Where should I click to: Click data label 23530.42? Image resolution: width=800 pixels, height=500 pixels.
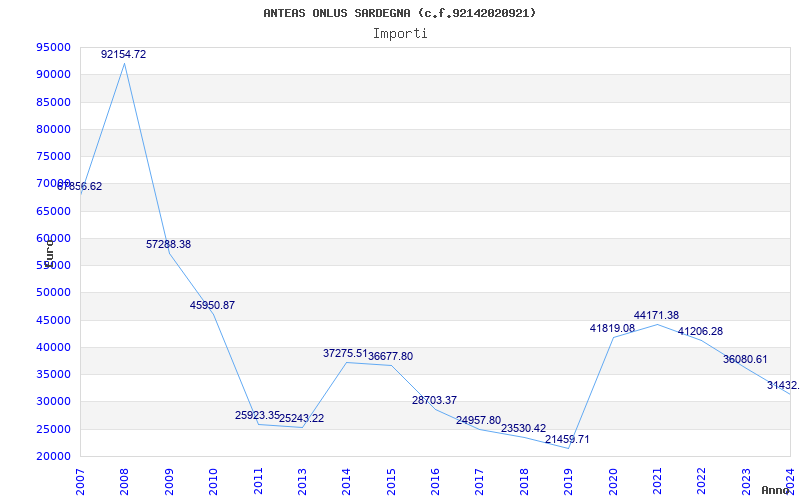pyautogui.click(x=523, y=428)
